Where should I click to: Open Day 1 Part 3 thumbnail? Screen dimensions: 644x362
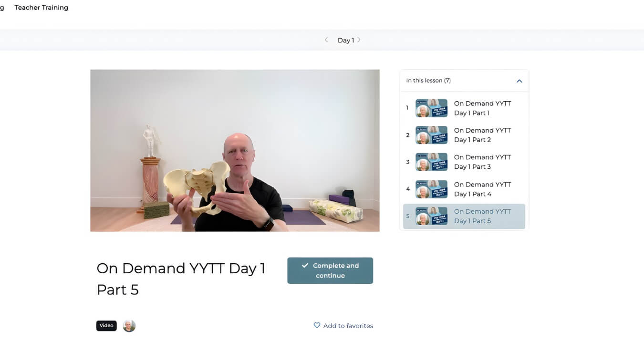point(431,162)
